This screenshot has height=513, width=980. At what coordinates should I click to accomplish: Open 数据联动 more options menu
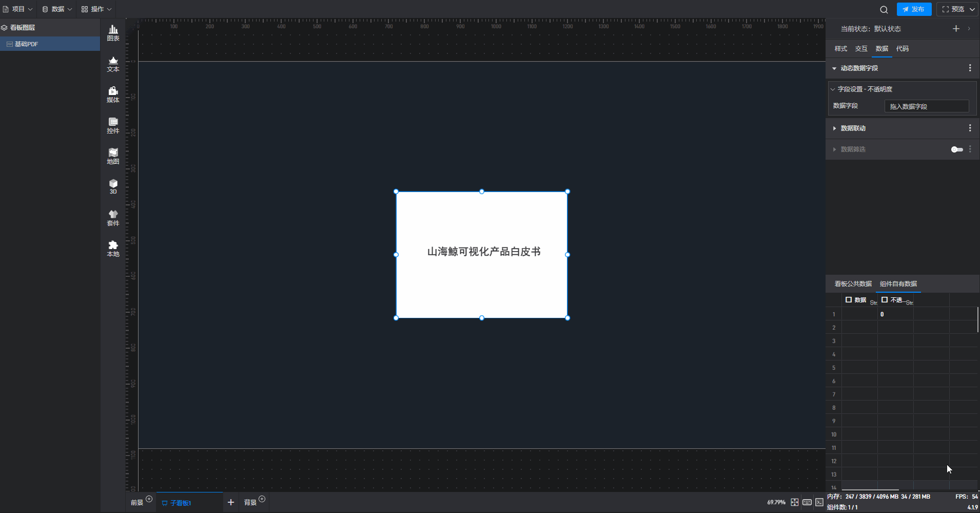point(970,128)
